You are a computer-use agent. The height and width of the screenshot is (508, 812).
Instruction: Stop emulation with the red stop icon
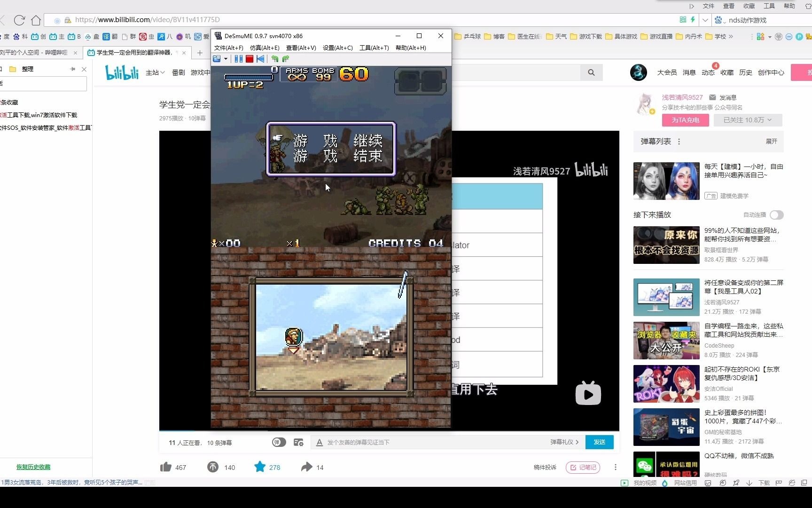coord(250,59)
